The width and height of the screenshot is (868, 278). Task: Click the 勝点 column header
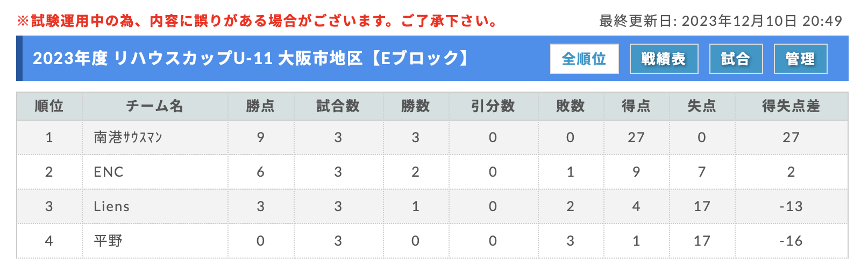point(261,106)
